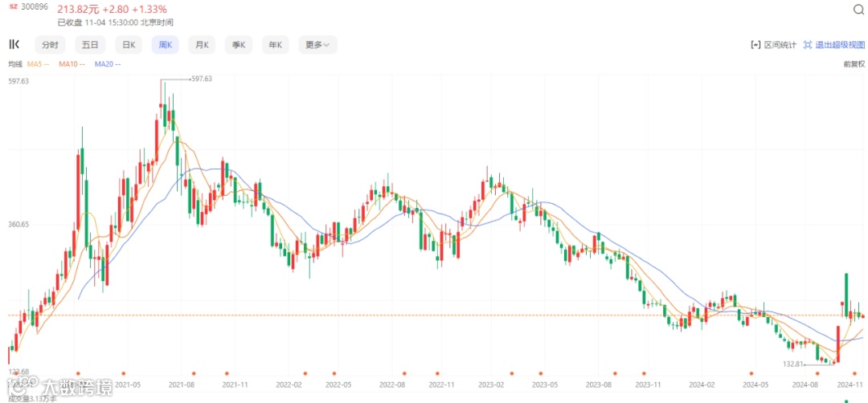Select the 年K yearly chart tab
This screenshot has height=403, width=868.
[275, 45]
